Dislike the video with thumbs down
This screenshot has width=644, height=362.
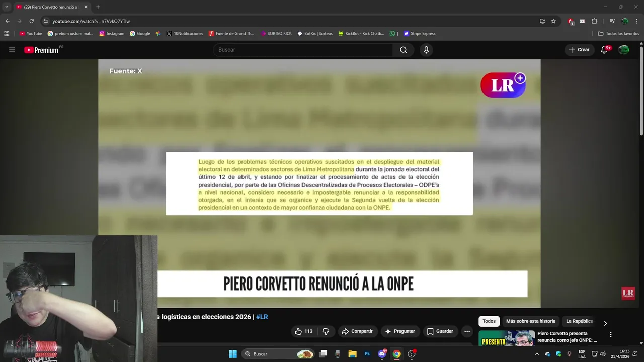326,331
